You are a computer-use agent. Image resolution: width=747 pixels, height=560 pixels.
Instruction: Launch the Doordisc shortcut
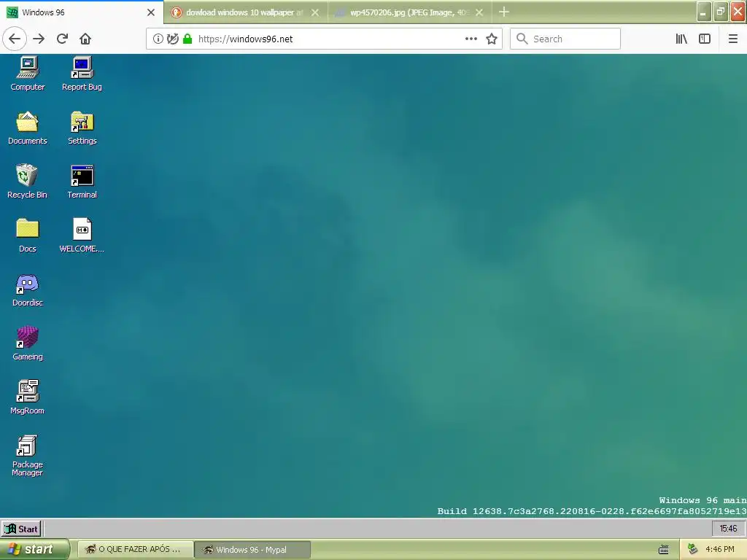click(28, 289)
